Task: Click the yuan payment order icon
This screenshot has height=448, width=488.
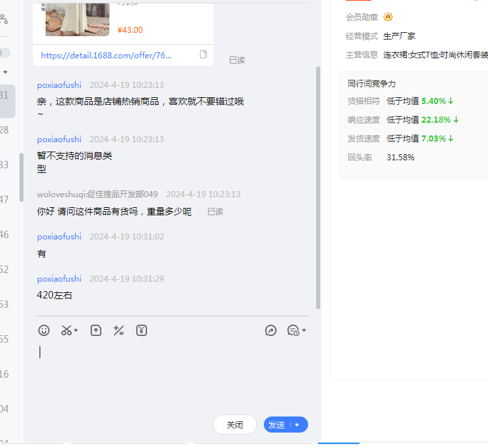Action: coord(142,330)
